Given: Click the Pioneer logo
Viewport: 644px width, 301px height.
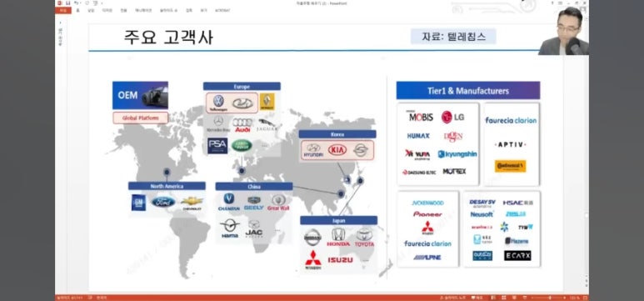Looking at the screenshot, I should [427, 214].
